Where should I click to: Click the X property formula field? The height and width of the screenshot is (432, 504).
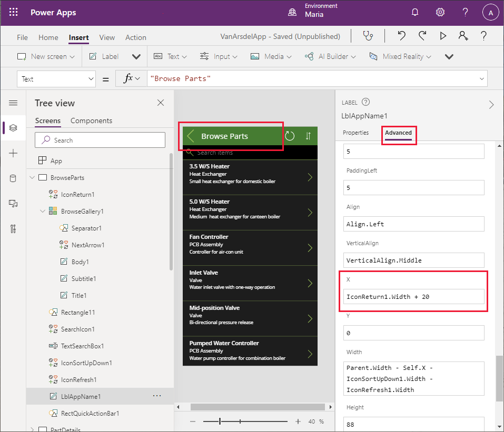pos(413,297)
